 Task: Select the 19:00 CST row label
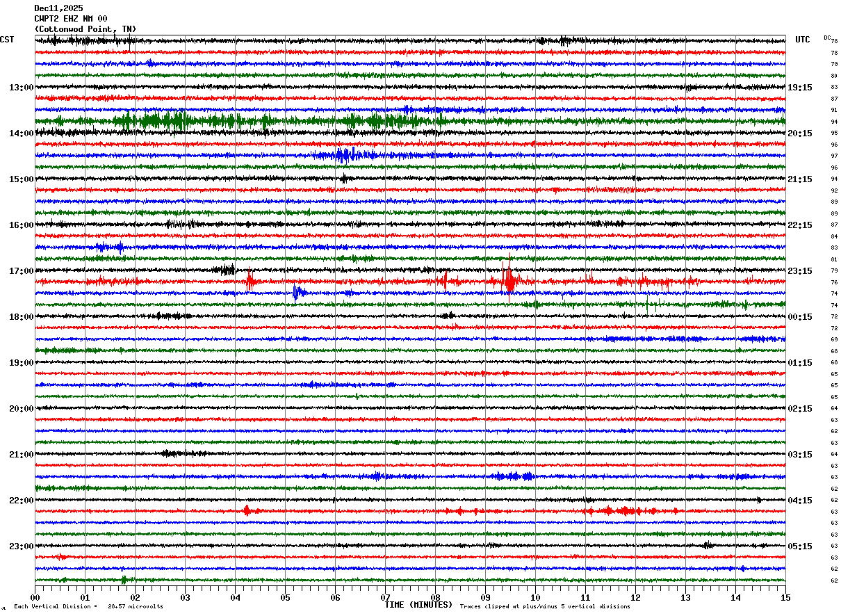pos(22,363)
